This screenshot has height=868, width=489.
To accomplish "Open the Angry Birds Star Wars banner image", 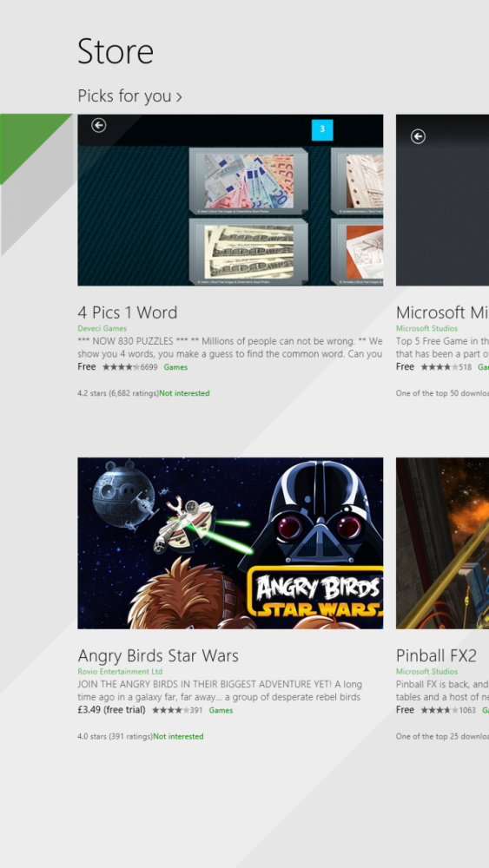I will point(230,543).
